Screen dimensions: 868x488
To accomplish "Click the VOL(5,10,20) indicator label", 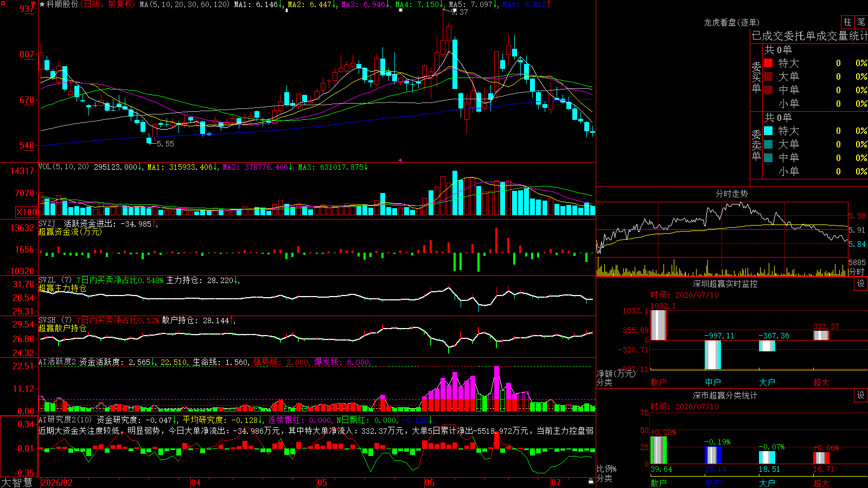I will tap(63, 167).
